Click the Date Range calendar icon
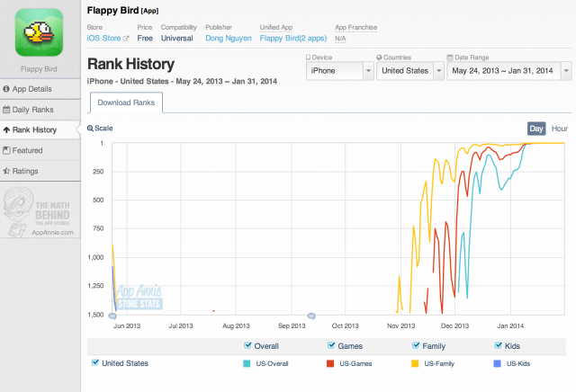This screenshot has height=392, width=576. coord(450,58)
